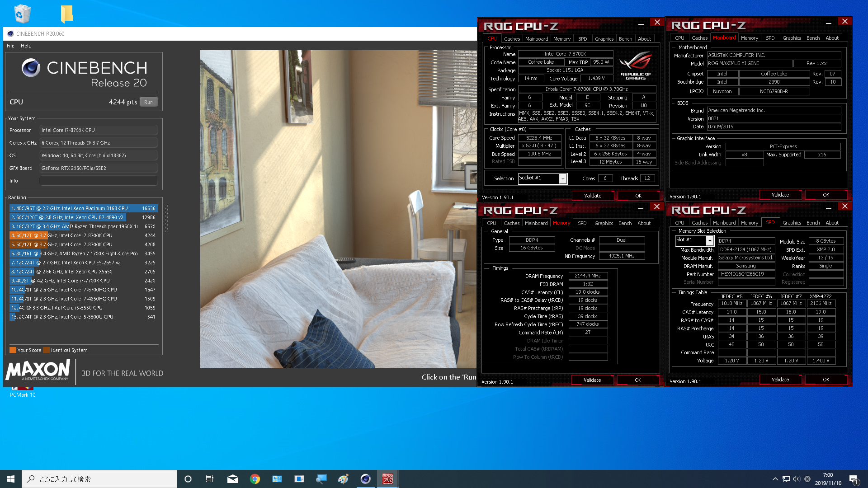The width and height of the screenshot is (868, 488).
Task: Select ranking entry AMD Ryzen 7 1700X
Action: pyautogui.click(x=83, y=253)
